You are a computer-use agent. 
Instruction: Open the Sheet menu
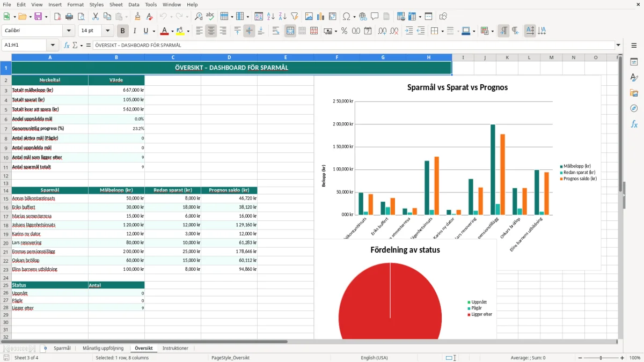tap(116, 4)
